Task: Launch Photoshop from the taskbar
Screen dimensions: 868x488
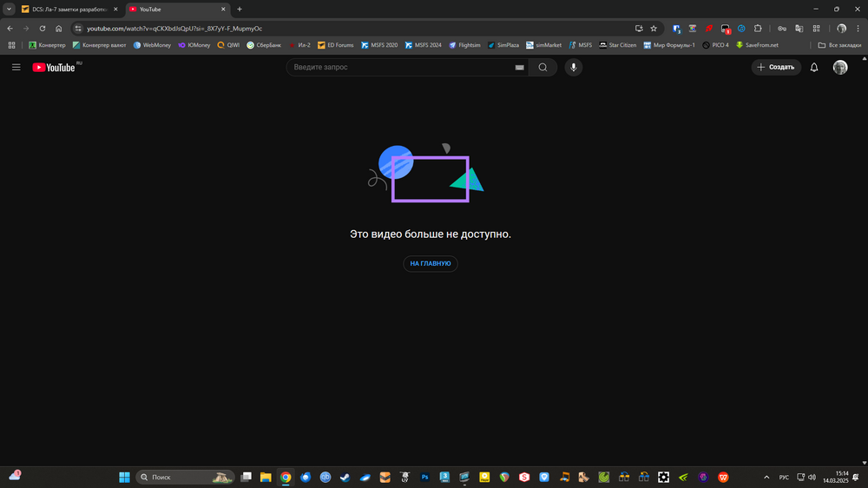Action: coord(424,477)
